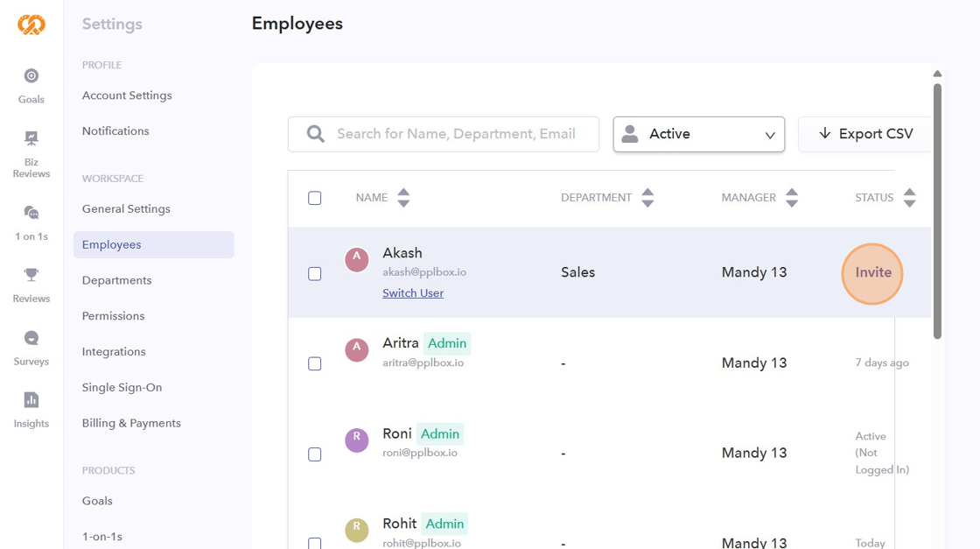Screen dimensions: 980x549
Task: Open Biz Reviews section icon
Action: click(31, 138)
